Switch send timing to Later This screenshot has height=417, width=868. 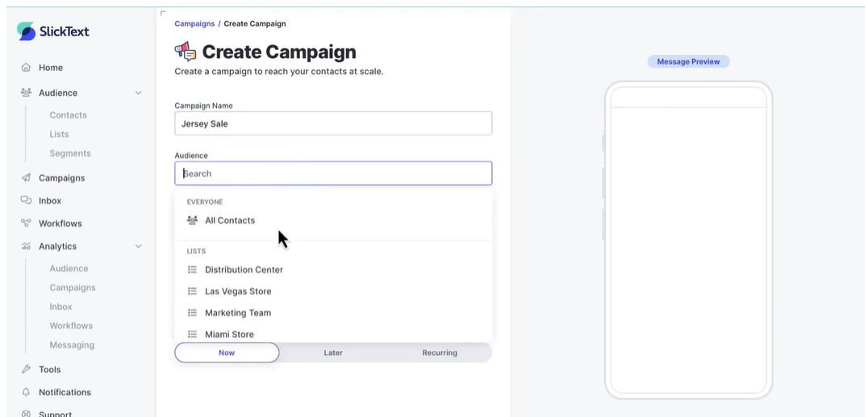333,352
